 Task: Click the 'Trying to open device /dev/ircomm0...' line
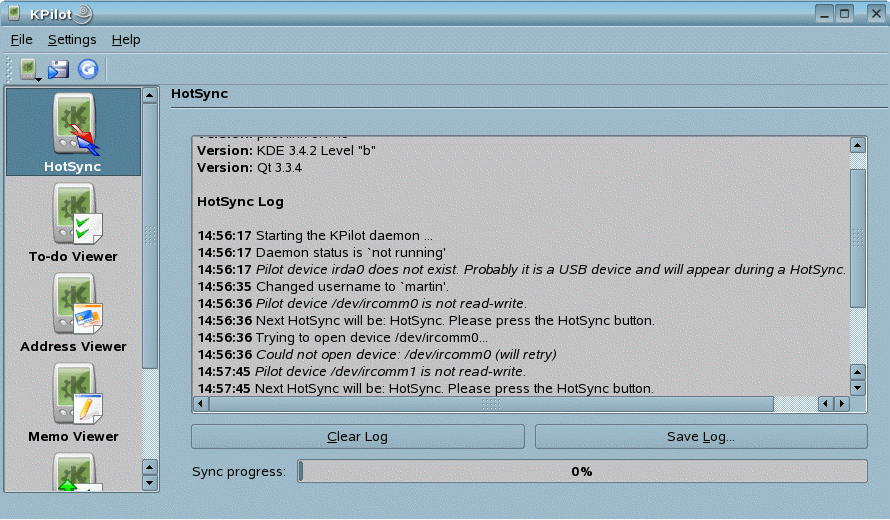click(343, 338)
